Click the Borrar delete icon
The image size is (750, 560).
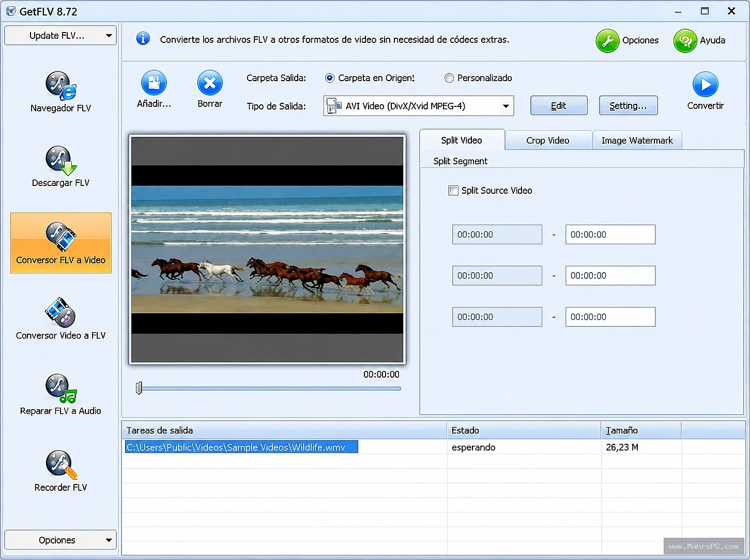pyautogui.click(x=210, y=83)
